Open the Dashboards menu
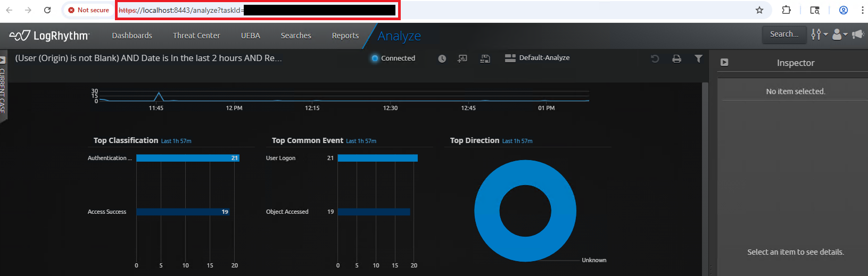The image size is (868, 276). [132, 36]
